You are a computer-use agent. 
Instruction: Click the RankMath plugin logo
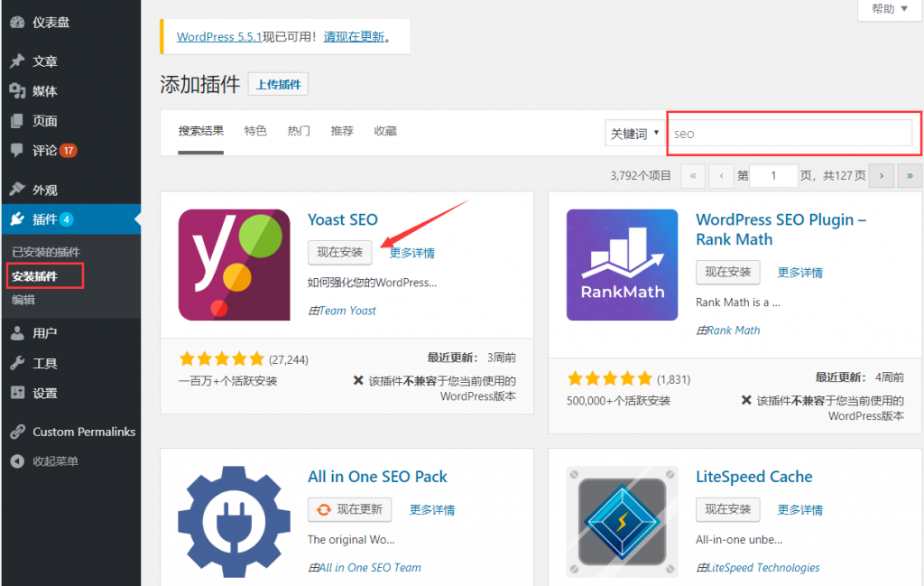(x=622, y=265)
